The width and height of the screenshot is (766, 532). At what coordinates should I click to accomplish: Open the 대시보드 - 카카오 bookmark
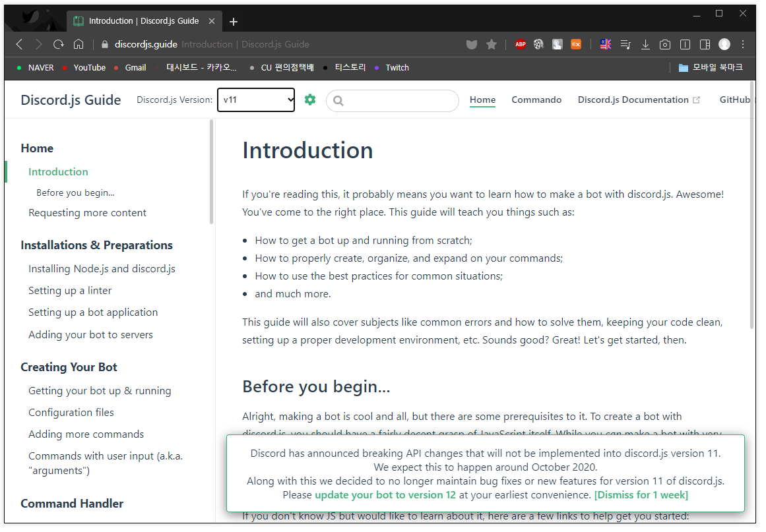click(195, 67)
